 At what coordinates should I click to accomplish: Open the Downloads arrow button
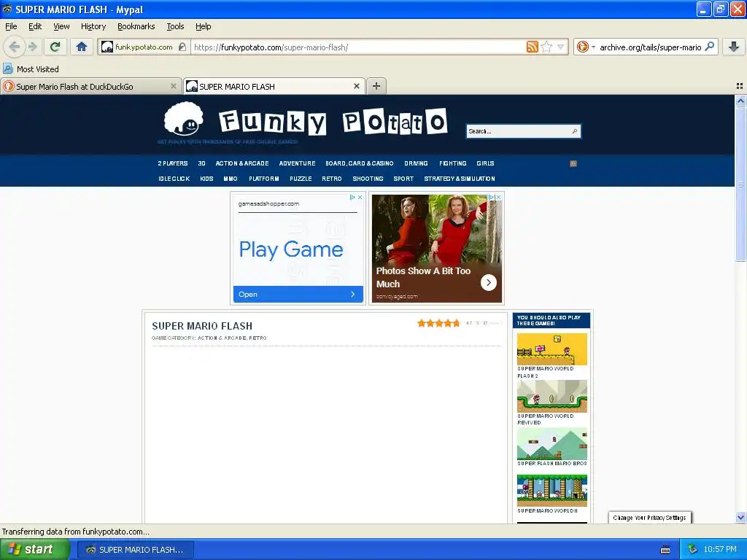[x=734, y=47]
